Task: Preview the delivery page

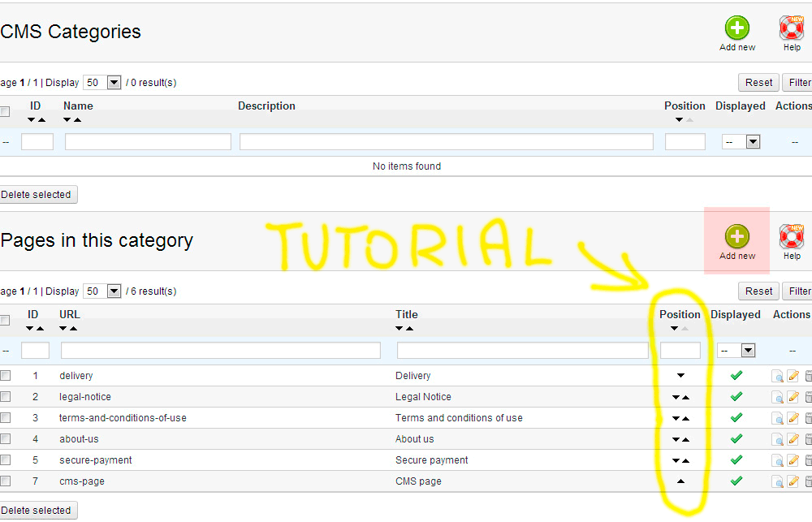Action: tap(777, 376)
